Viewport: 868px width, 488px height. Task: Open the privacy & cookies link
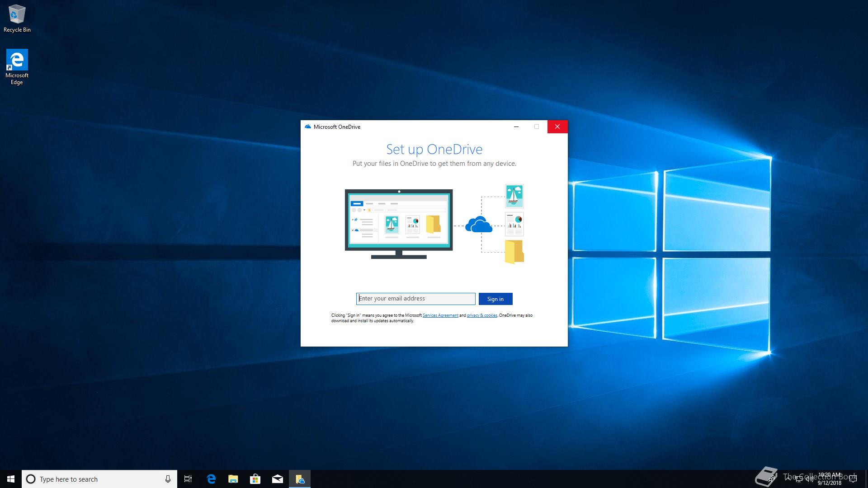(x=482, y=315)
